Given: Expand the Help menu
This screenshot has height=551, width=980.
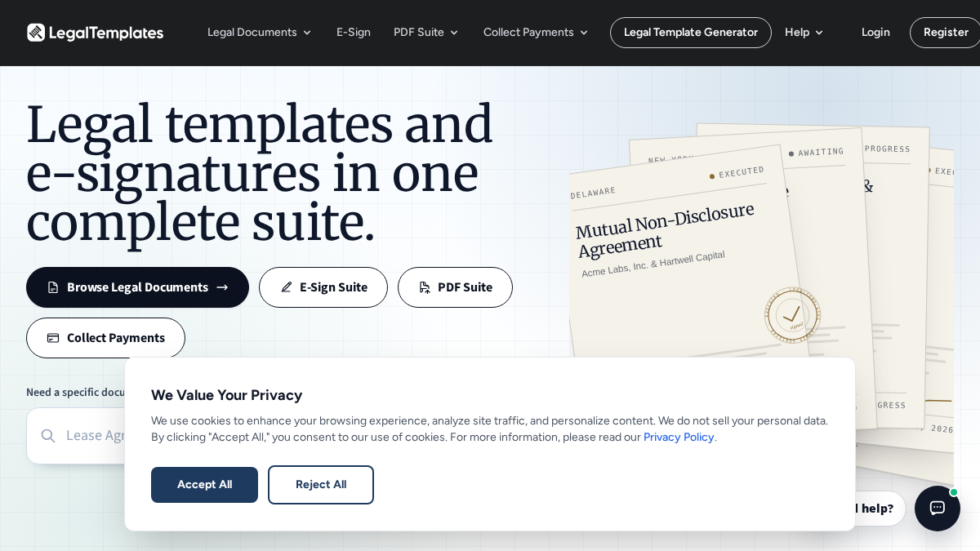Looking at the screenshot, I should [804, 33].
